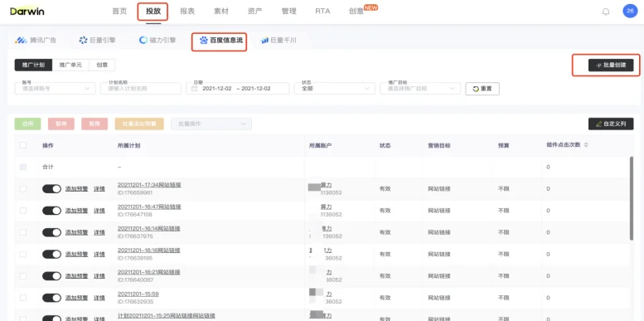Open the 报表 navigation item
This screenshot has width=644, height=321.
click(x=187, y=11)
